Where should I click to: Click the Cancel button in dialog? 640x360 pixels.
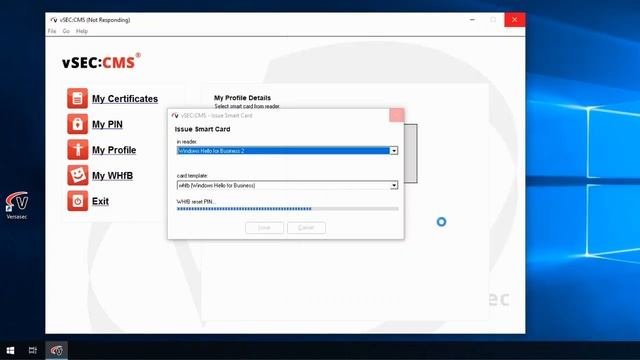click(x=306, y=228)
